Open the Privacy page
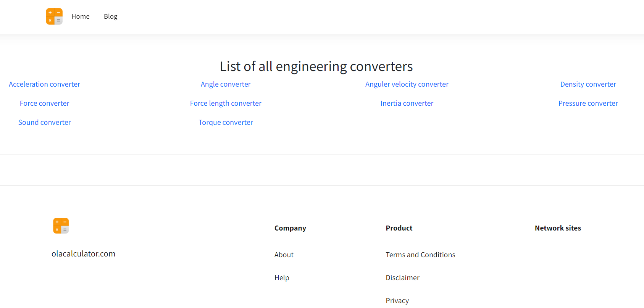This screenshot has width=644, height=308. (x=397, y=300)
